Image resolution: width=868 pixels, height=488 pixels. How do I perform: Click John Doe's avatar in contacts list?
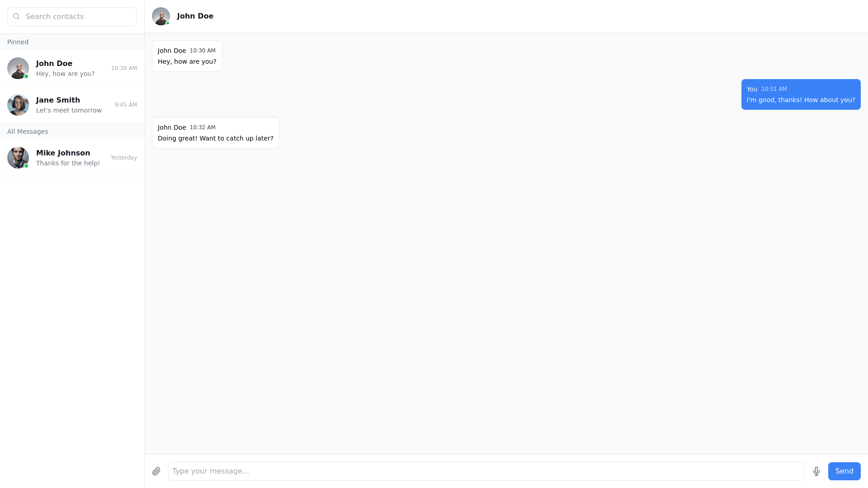pos(18,68)
